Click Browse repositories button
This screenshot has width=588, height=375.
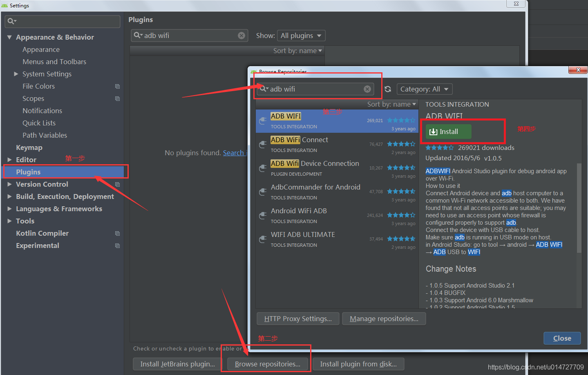click(267, 364)
